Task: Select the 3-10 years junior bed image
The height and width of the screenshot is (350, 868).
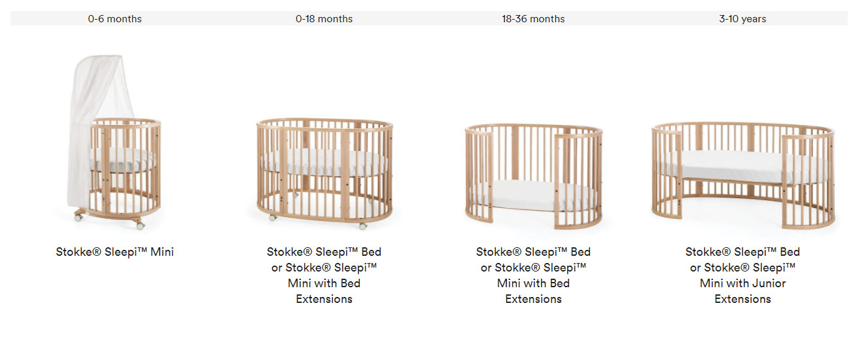Action: (x=743, y=175)
